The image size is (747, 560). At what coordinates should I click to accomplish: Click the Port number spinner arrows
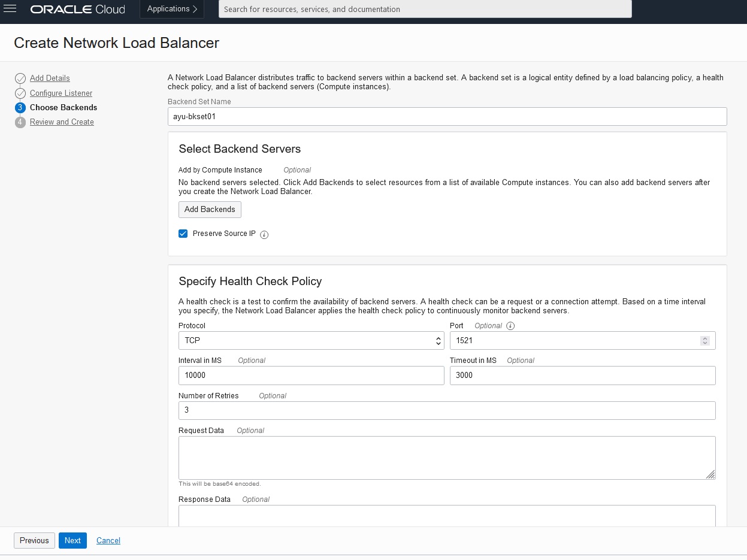click(x=705, y=340)
